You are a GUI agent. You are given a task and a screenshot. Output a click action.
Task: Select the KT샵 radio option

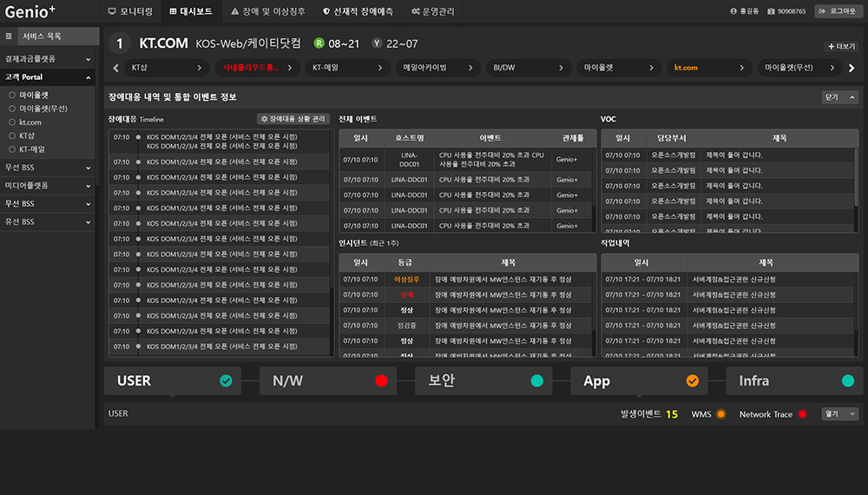[x=11, y=135]
